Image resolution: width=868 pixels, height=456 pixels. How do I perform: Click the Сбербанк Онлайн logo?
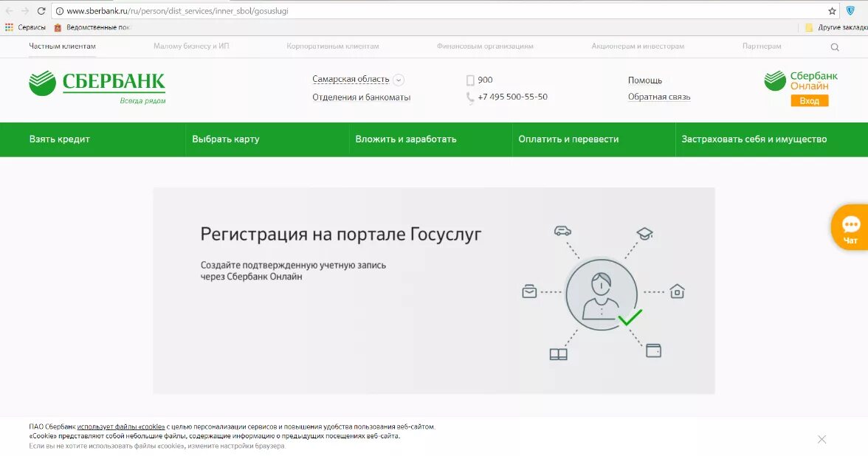[x=801, y=81]
